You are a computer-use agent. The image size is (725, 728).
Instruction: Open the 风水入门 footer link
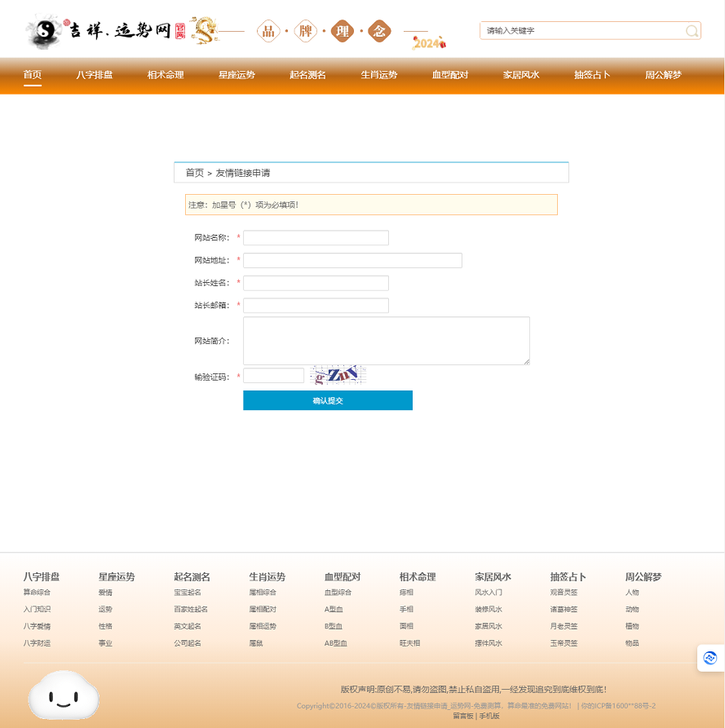click(x=488, y=593)
